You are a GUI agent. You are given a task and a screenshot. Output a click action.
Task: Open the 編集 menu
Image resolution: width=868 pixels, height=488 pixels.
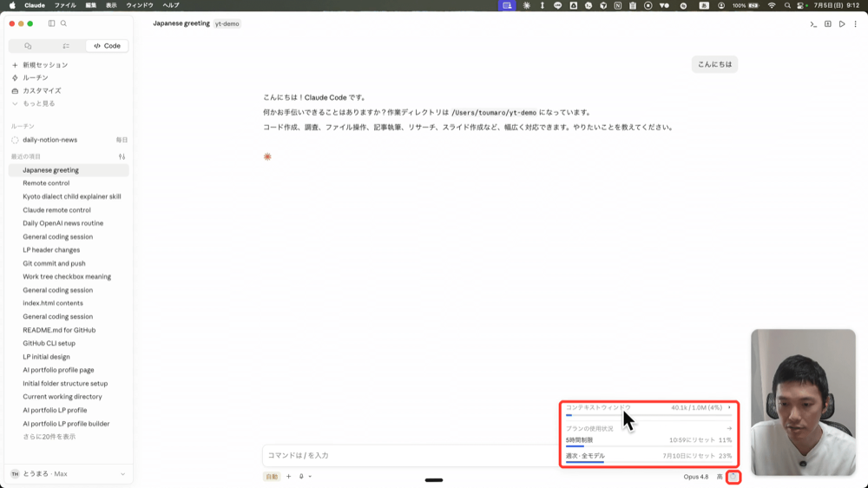(91, 5)
